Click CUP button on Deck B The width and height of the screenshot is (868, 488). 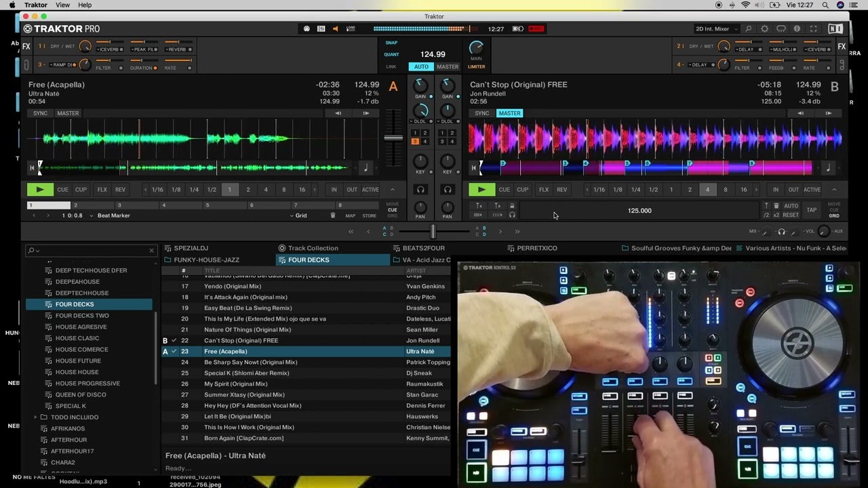[x=523, y=190]
